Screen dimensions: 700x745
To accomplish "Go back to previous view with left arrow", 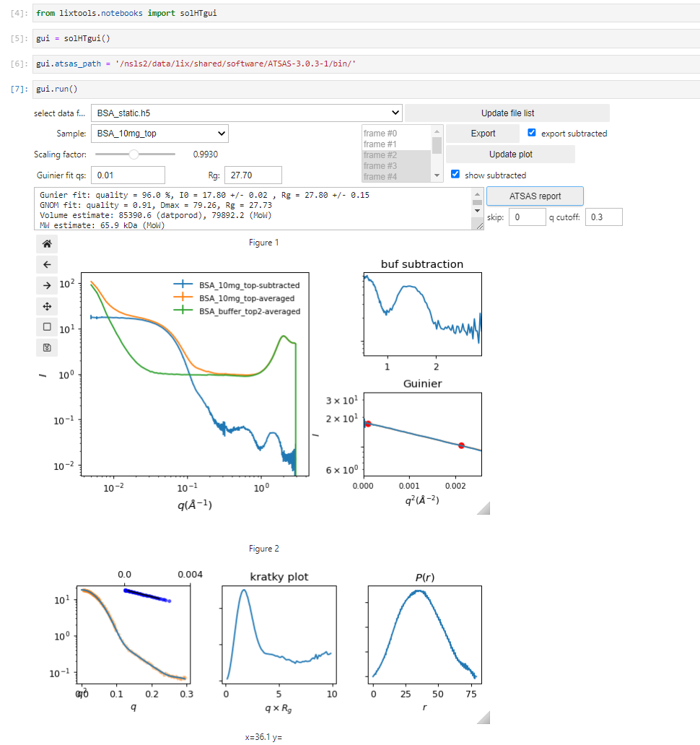I will point(47,265).
